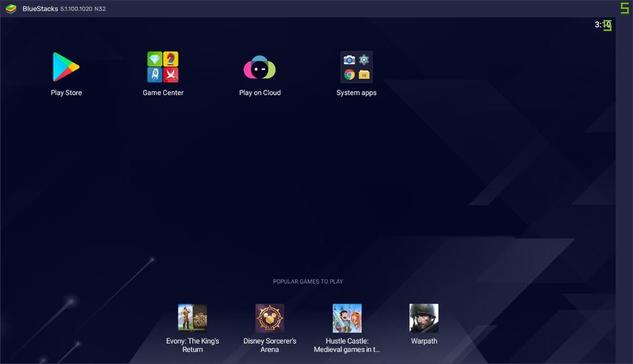This screenshot has width=633, height=364.
Task: Open Disney Sorcerer's Arena game
Action: click(270, 318)
